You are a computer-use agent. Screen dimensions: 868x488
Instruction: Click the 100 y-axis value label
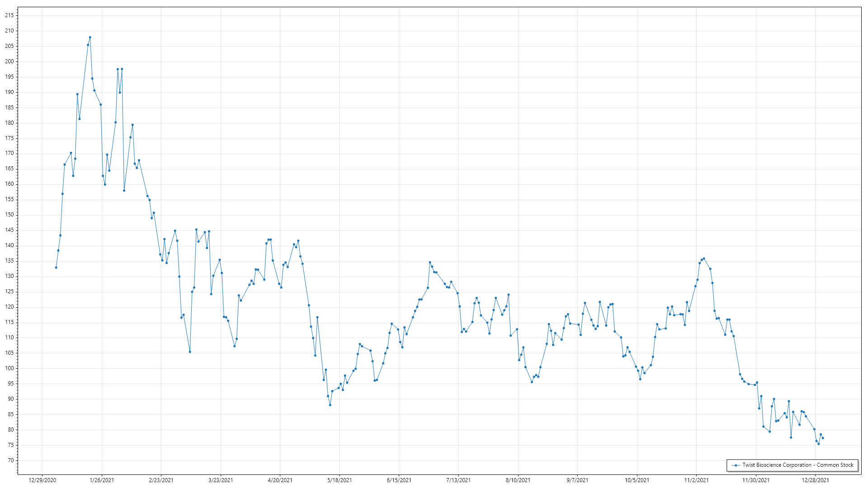pos(9,368)
